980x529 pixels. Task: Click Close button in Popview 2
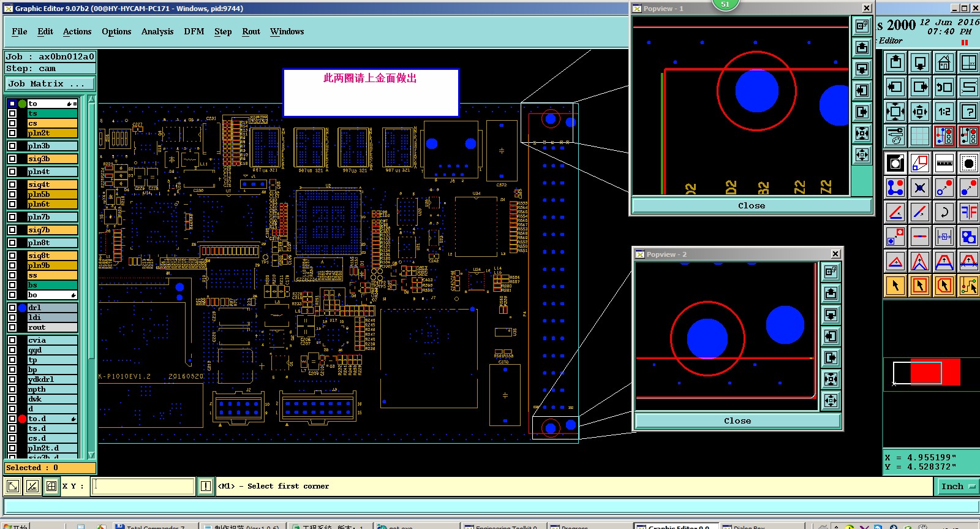[737, 421]
